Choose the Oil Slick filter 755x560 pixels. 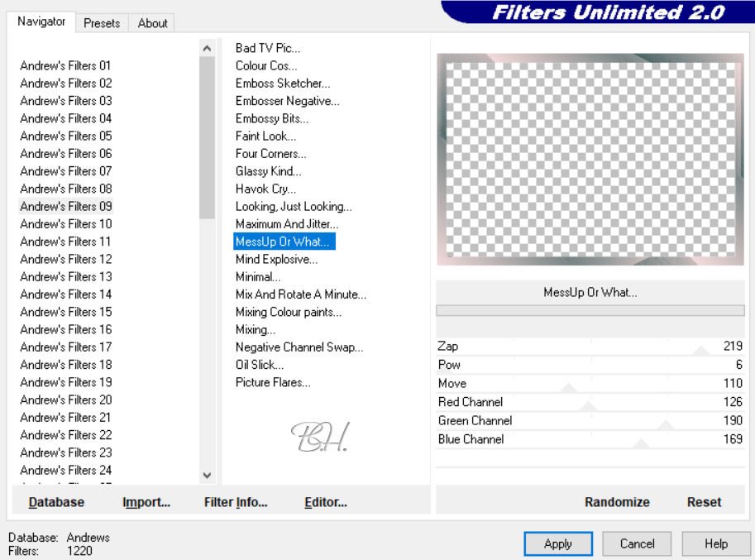click(259, 365)
